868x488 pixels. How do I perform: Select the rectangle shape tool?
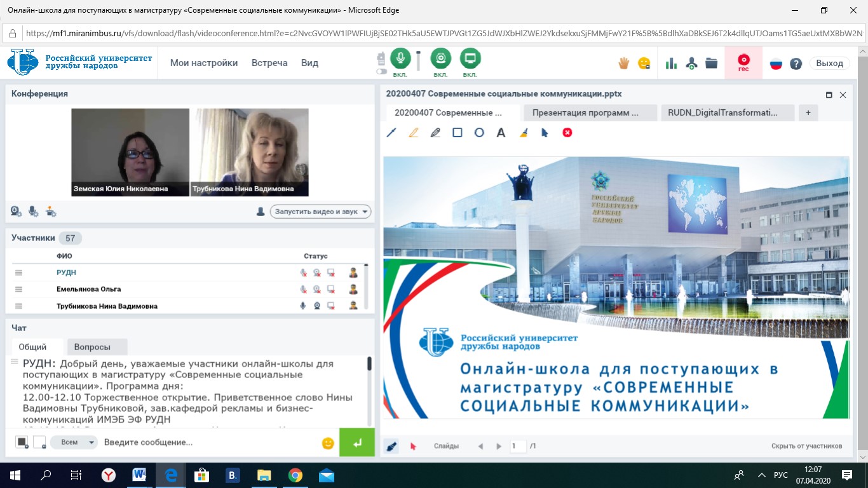tap(457, 133)
